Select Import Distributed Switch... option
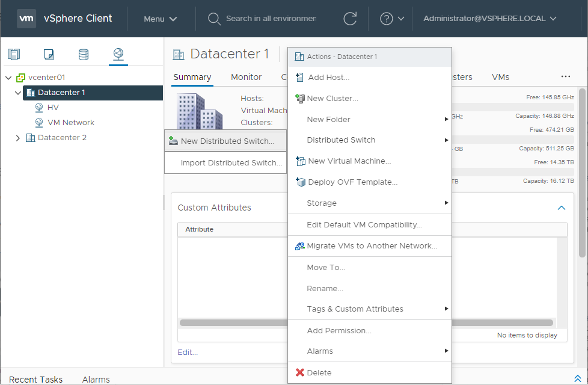Screen dimensions: 588x385 coord(225,163)
